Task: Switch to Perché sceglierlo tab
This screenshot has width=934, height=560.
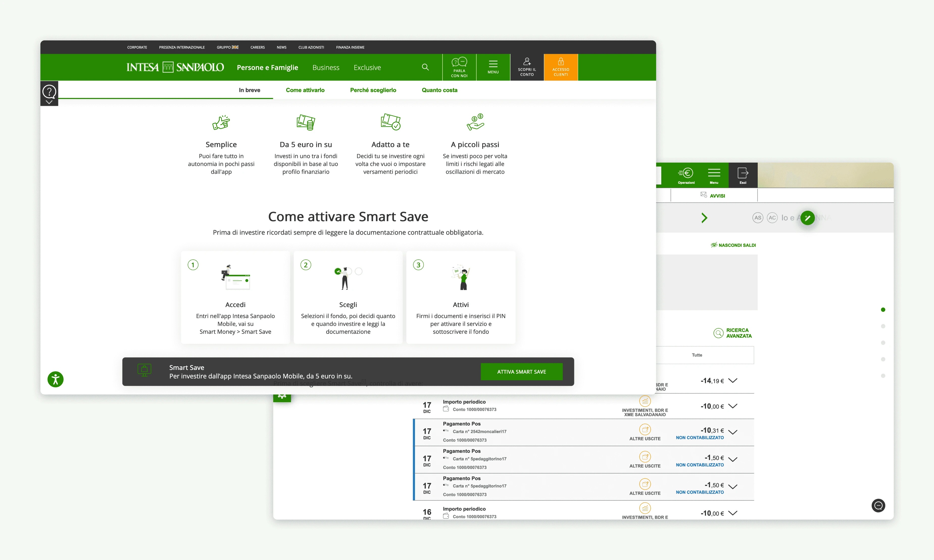Action: [x=373, y=90]
